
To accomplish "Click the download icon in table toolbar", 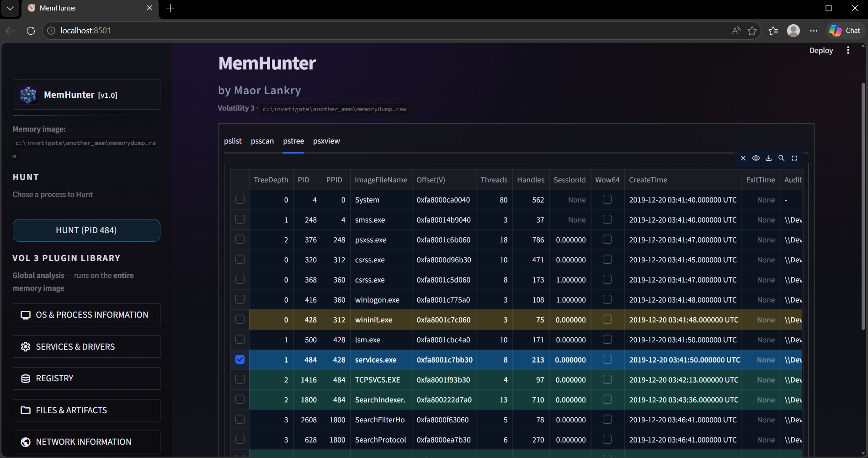I will pyautogui.click(x=769, y=158).
